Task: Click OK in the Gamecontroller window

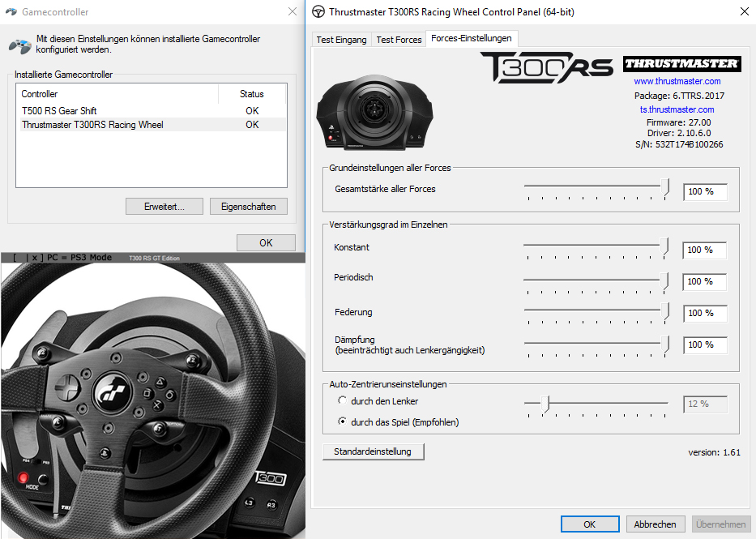Action: pos(266,242)
